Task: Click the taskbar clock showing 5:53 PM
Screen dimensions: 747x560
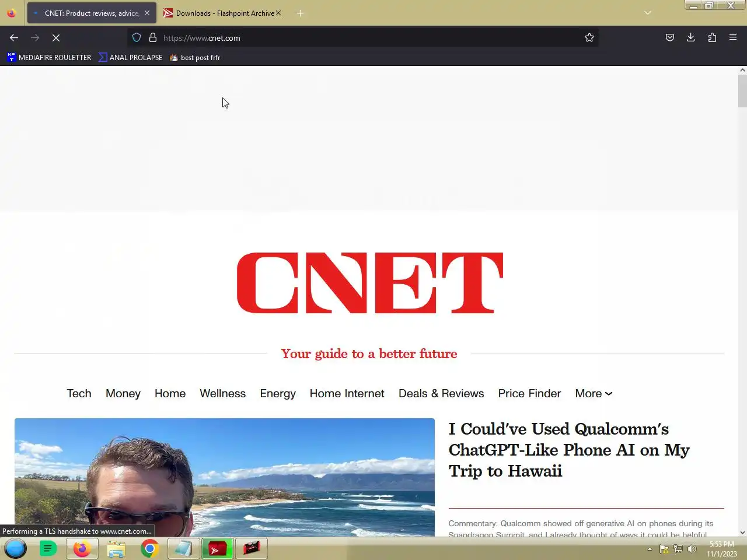Action: 722,549
